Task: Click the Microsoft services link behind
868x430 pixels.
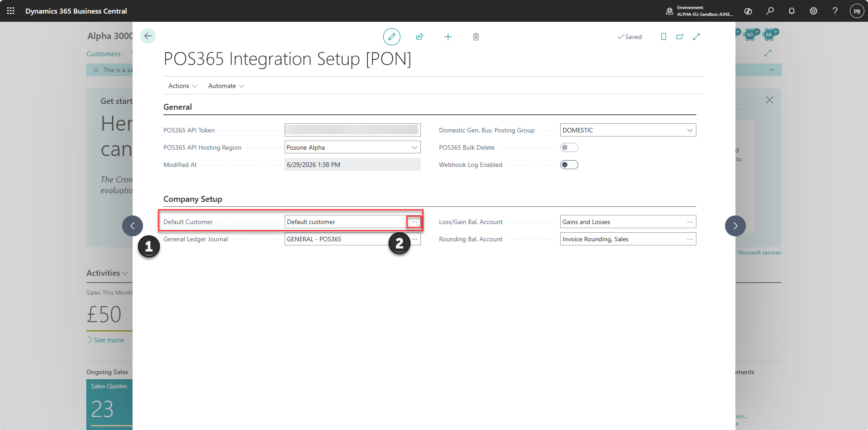Action: pyautogui.click(x=759, y=253)
